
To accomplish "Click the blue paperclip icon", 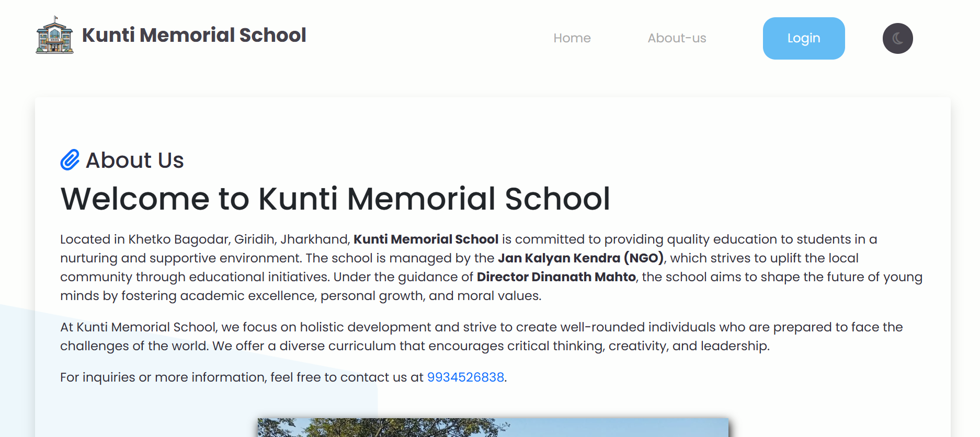I will [70, 160].
